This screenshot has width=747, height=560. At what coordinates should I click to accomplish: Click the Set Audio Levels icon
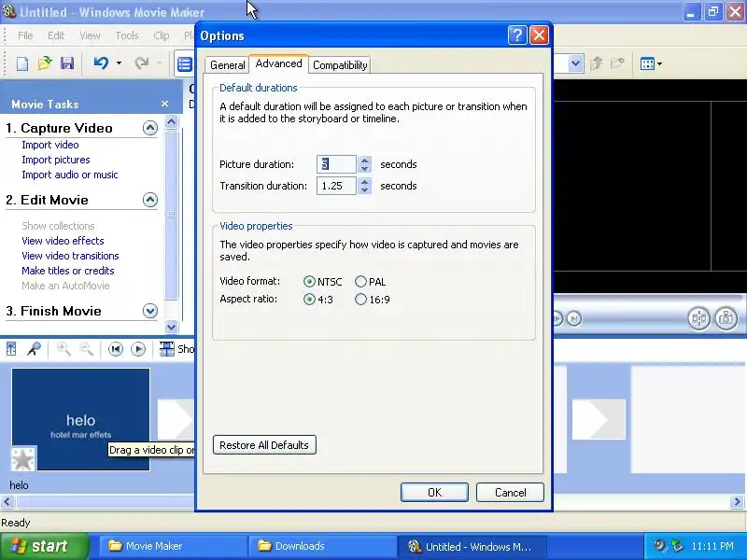tap(11, 349)
